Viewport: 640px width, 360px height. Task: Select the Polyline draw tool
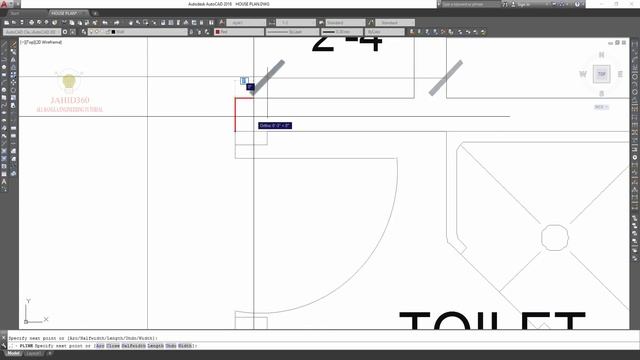pos(4,60)
